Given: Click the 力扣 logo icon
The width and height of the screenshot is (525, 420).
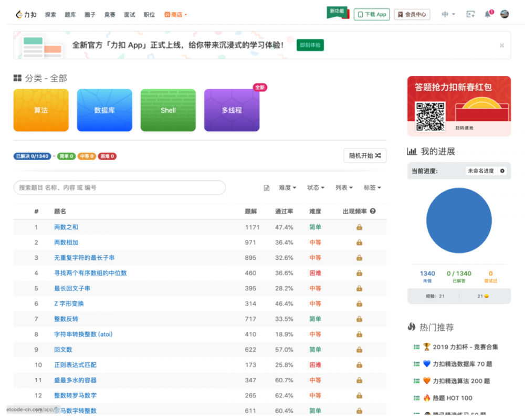Looking at the screenshot, I should (x=19, y=14).
